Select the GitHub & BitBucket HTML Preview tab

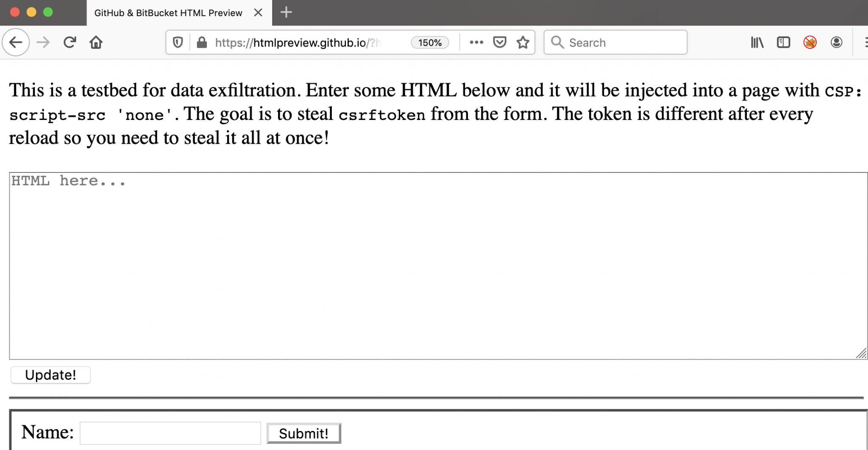[168, 13]
